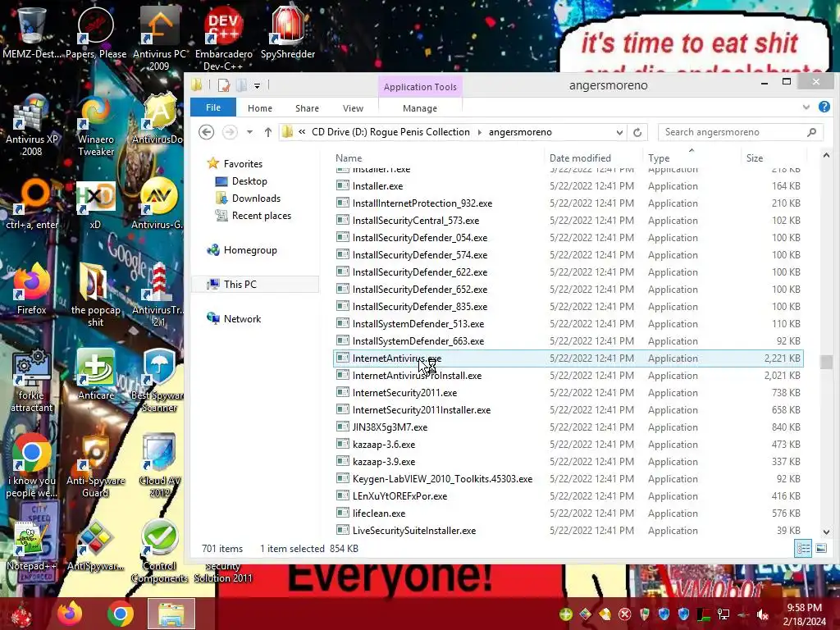Click the Application Tools contextual tab
Viewport: 840px width, 630px height.
[420, 87]
